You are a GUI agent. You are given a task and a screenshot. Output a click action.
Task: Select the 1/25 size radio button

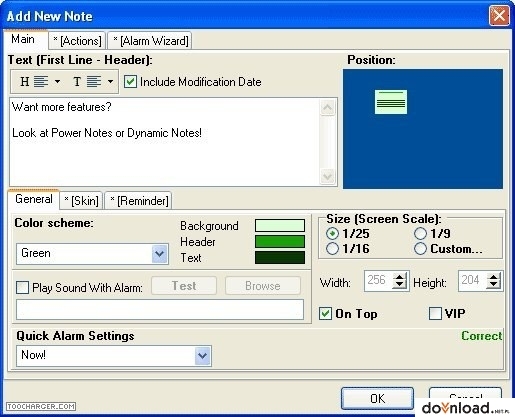(332, 233)
